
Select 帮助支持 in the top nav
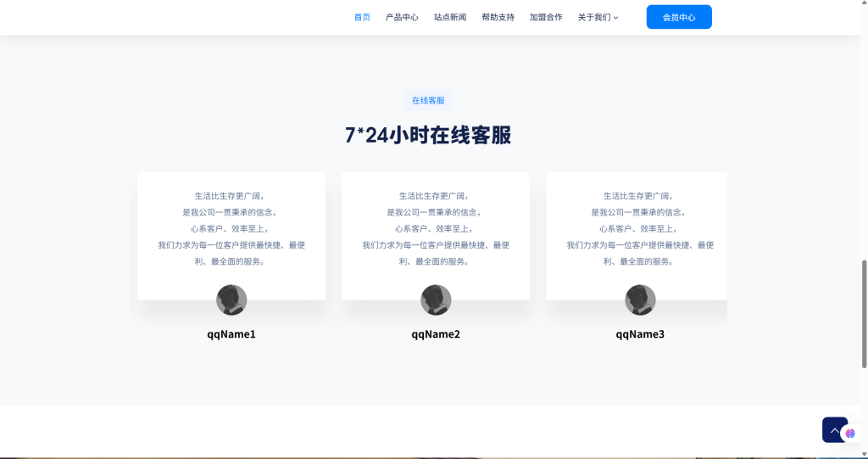pos(498,17)
